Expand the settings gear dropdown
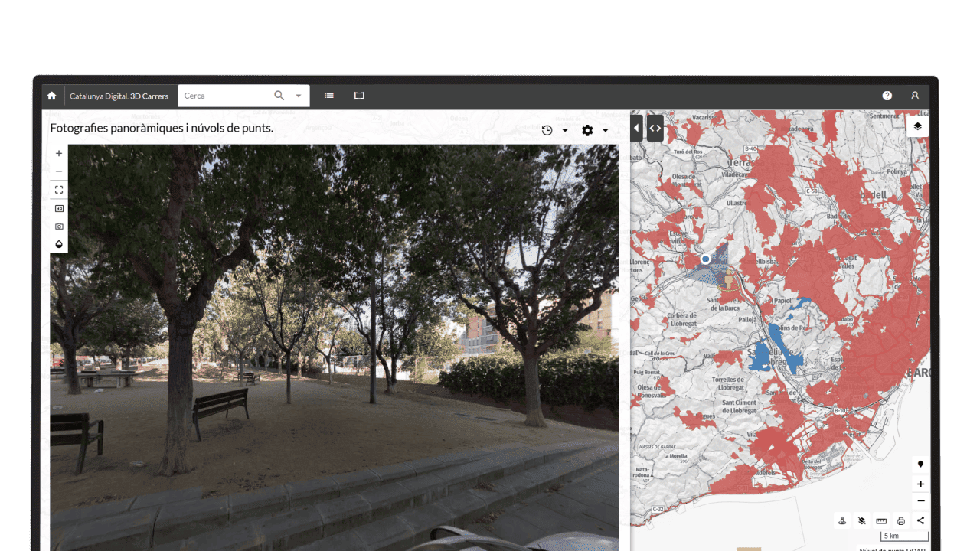The image size is (980, 551). tap(594, 130)
